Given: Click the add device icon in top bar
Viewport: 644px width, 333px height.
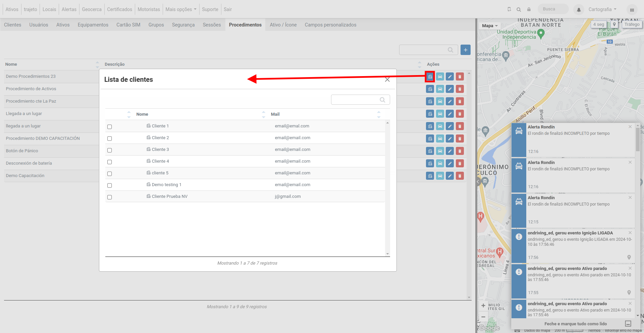Looking at the screenshot, I should (509, 9).
